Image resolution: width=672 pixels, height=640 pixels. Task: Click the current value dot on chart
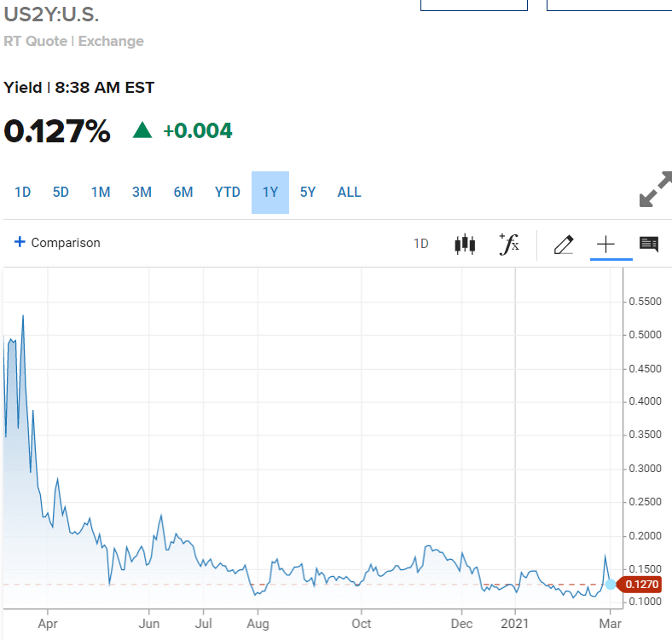[611, 584]
